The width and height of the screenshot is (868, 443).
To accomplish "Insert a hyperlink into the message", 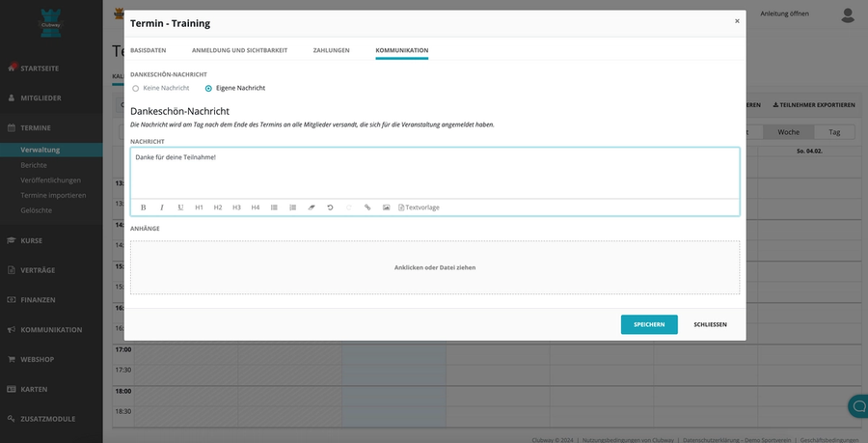I will [x=367, y=208].
